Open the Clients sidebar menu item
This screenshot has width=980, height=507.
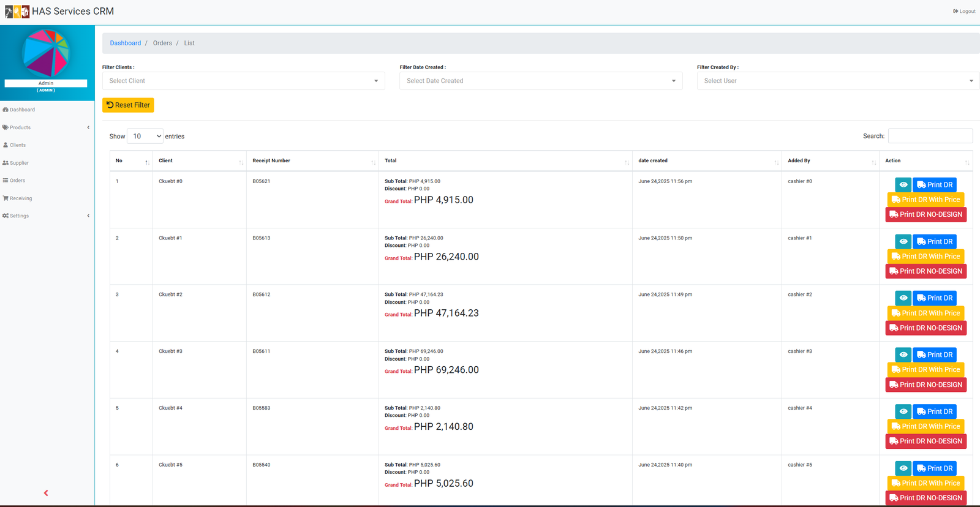(18, 145)
